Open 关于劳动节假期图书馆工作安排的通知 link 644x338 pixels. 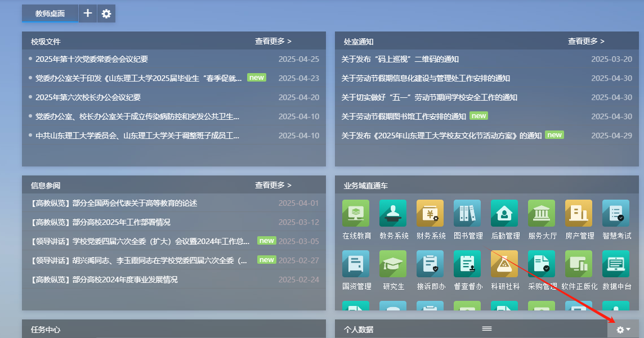(404, 116)
